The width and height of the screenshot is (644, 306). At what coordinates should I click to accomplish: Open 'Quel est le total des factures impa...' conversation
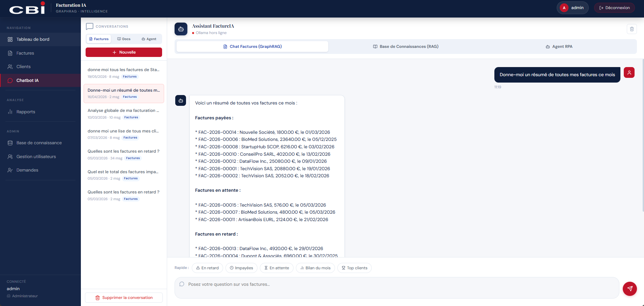pyautogui.click(x=124, y=175)
